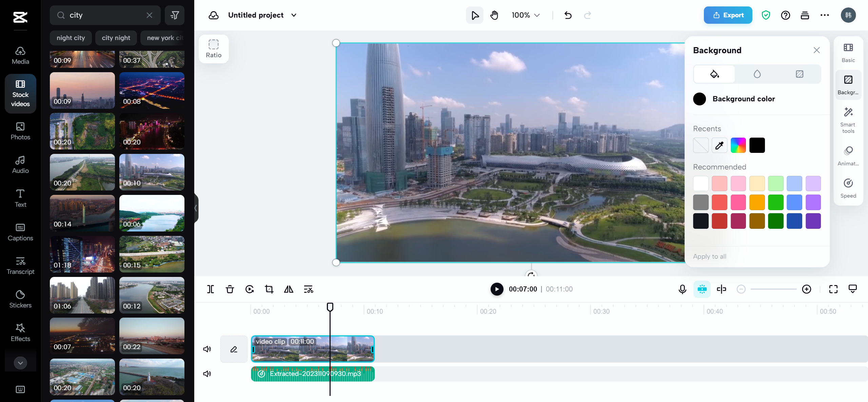Open the 100% zoom dropdown
The height and width of the screenshot is (402, 868).
click(526, 15)
